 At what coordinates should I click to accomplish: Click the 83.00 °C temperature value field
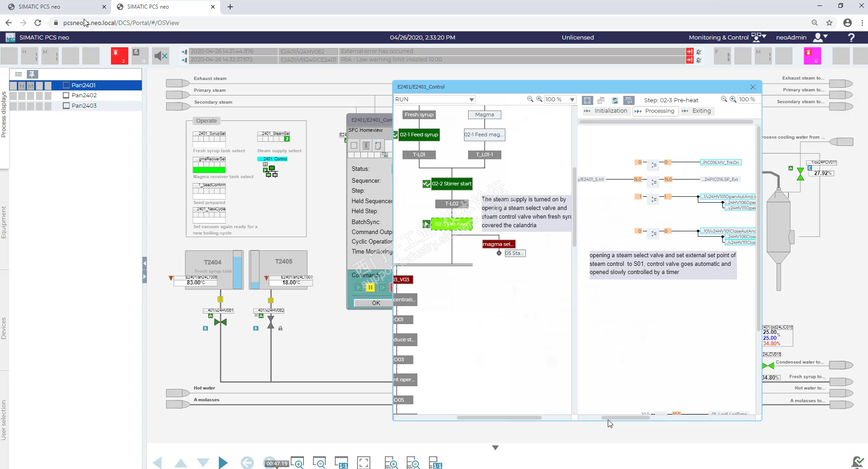[x=196, y=283]
